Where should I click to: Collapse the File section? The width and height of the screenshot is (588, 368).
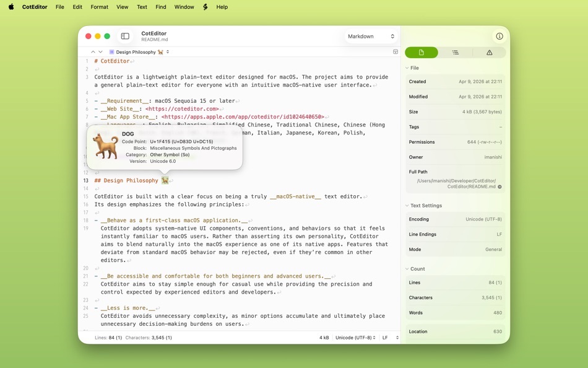(x=407, y=68)
